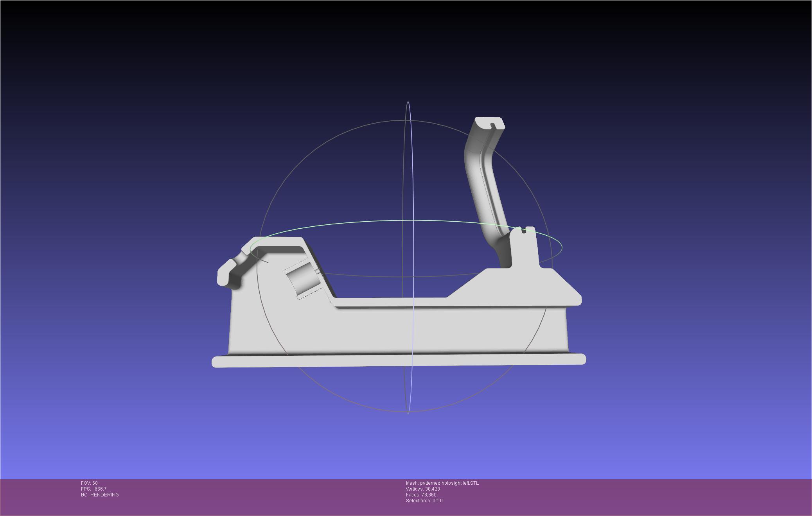Click the Selection: v: 0 f: 0 text
The height and width of the screenshot is (516, 812).
click(424, 501)
